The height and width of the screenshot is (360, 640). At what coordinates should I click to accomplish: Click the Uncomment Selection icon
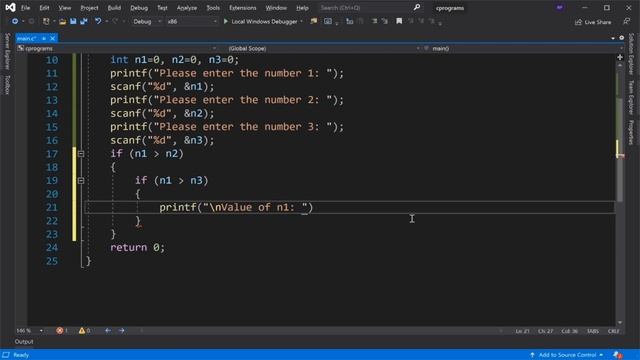pyautogui.click(x=384, y=21)
